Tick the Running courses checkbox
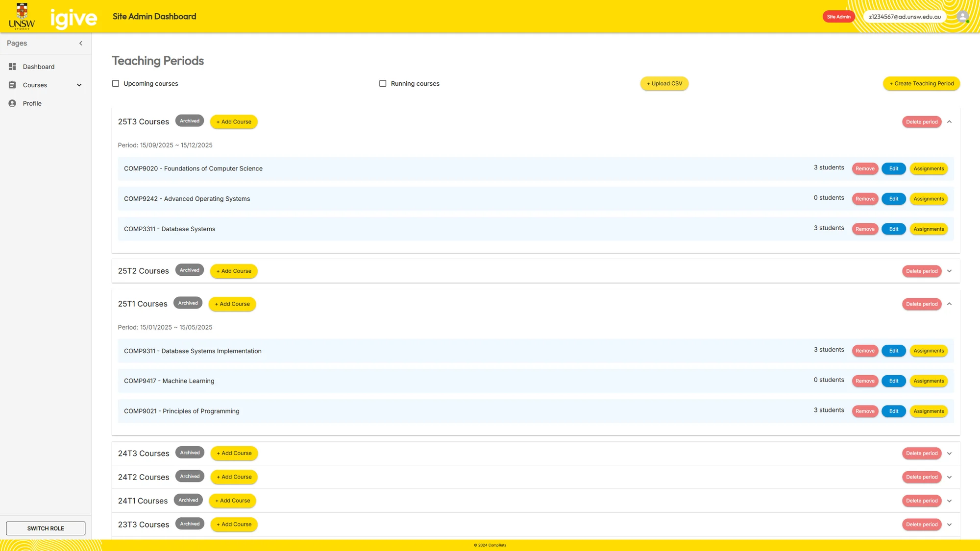Screen dimensions: 980x551 pyautogui.click(x=383, y=83)
